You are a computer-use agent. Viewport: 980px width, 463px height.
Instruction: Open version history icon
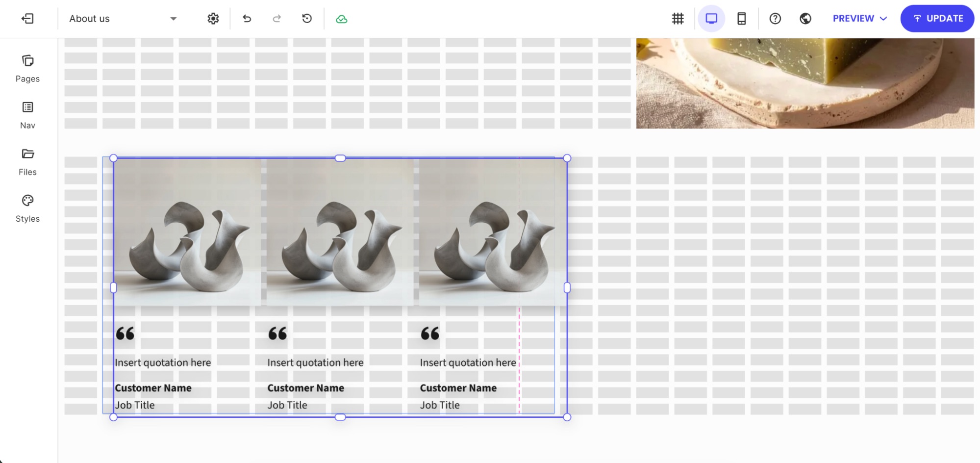point(307,19)
